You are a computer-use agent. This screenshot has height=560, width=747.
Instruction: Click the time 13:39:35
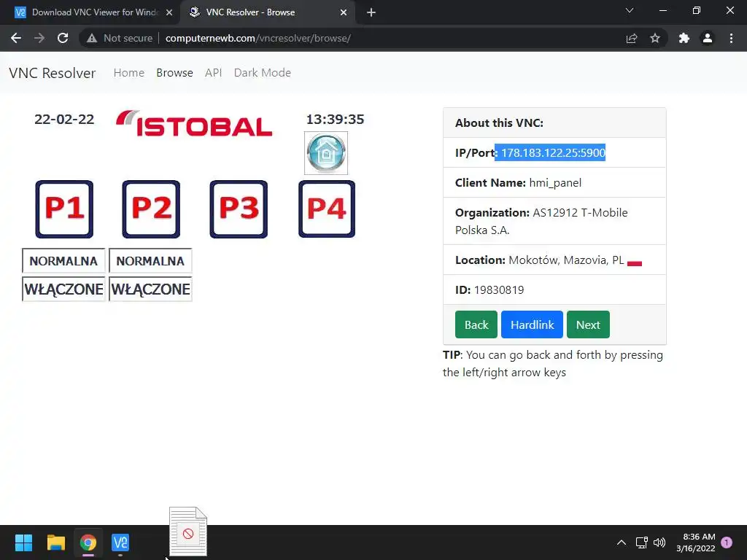(335, 119)
